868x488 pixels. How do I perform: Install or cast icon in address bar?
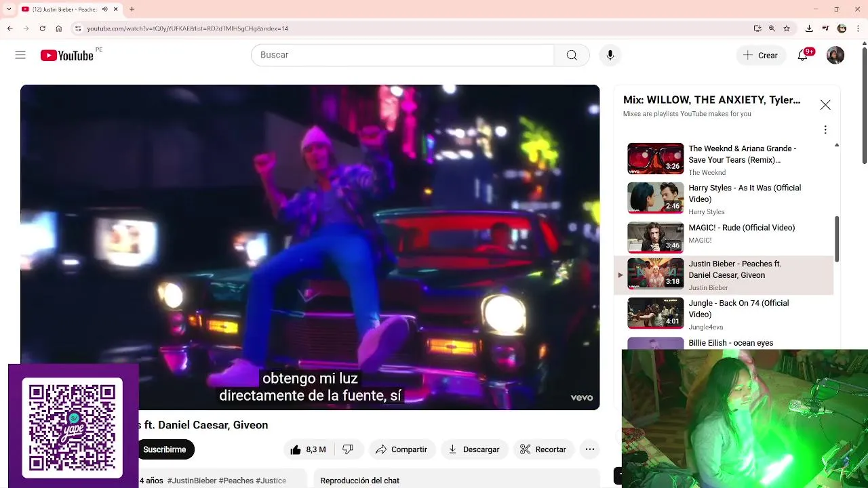click(757, 28)
